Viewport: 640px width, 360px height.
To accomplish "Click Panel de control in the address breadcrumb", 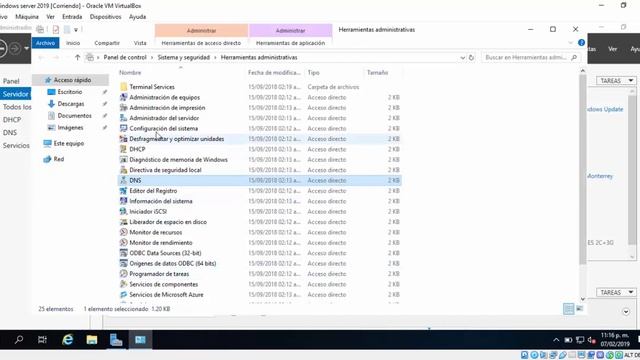I will pyautogui.click(x=125, y=58).
